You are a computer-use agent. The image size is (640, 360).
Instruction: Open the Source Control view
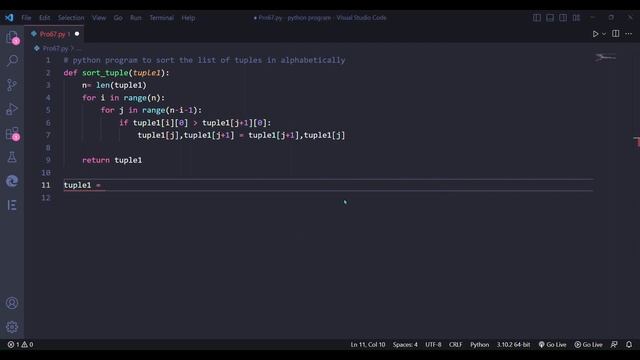point(12,85)
